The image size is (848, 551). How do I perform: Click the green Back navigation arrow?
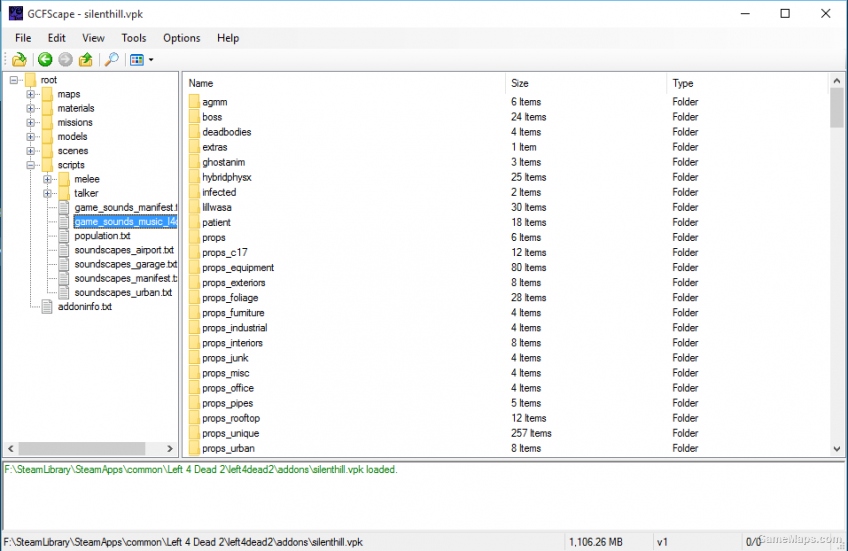pos(45,60)
